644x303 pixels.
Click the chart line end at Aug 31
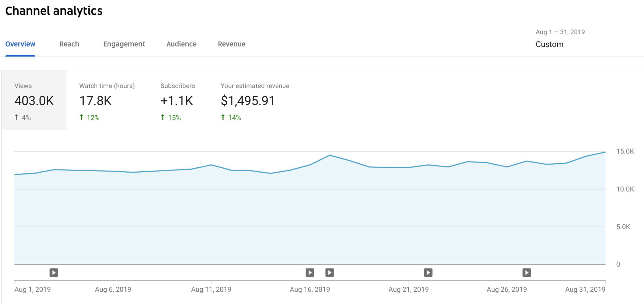click(605, 152)
